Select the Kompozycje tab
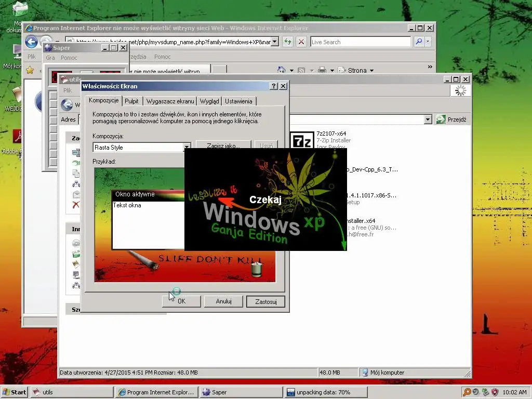This screenshot has height=399, width=532. tap(103, 100)
